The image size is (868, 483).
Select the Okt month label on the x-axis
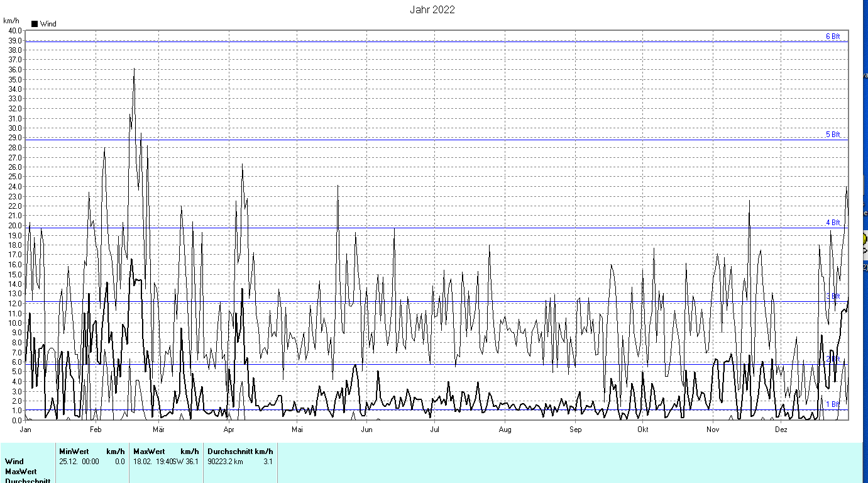coord(642,430)
